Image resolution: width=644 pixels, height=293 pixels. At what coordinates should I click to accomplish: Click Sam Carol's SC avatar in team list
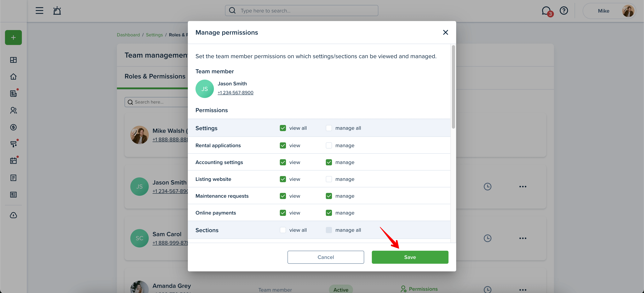(x=140, y=238)
